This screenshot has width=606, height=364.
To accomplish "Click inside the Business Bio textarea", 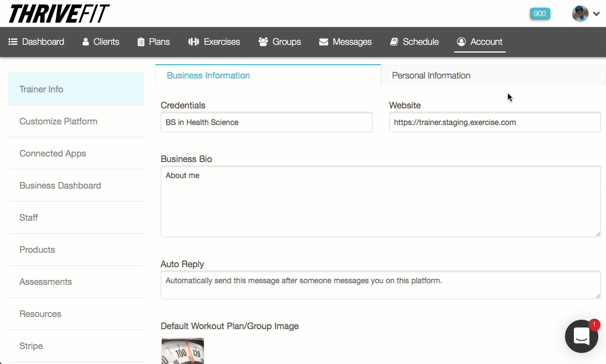I will coord(381,201).
